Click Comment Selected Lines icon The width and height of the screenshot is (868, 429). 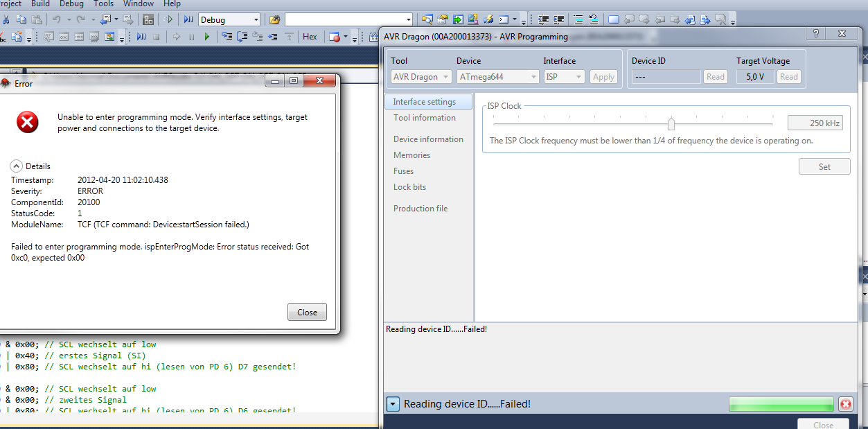(578, 19)
